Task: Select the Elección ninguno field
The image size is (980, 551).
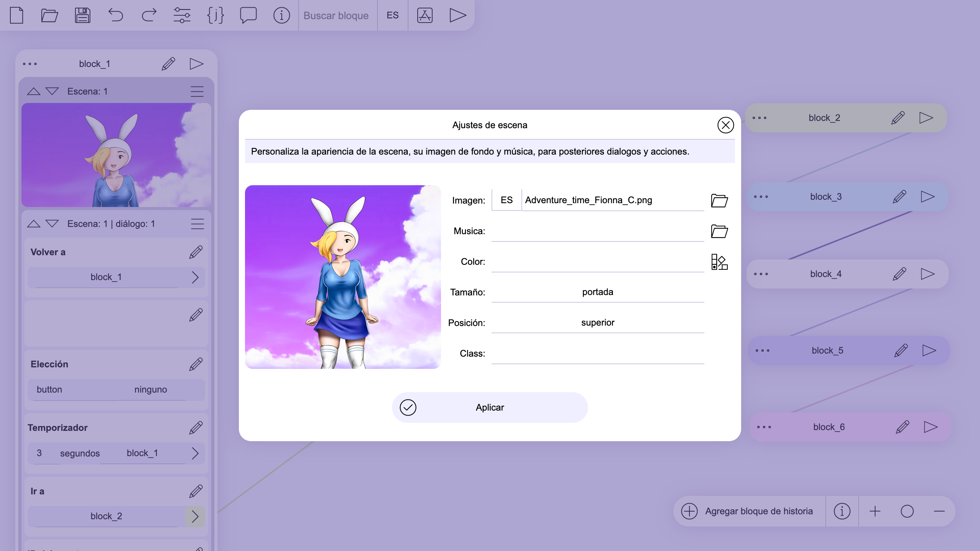Action: [x=151, y=390]
